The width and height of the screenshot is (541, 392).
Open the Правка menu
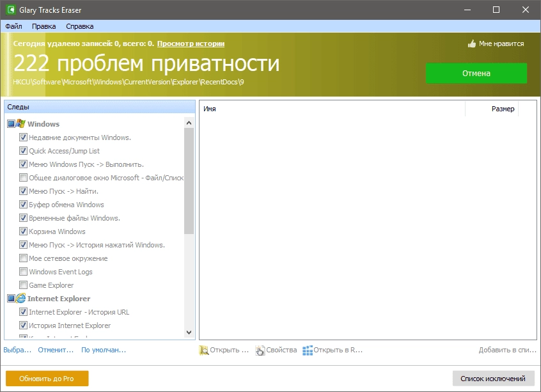point(44,26)
